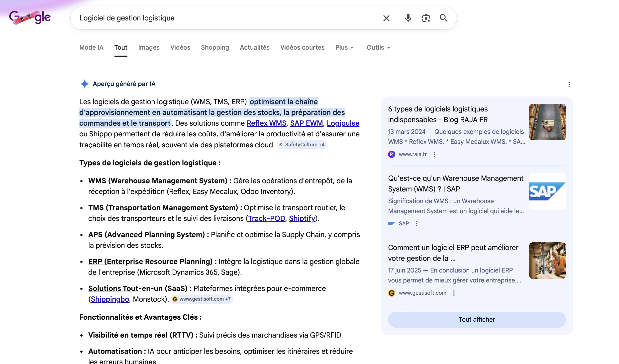
Task: Start voice search with the microphone icon
Action: pos(408,18)
